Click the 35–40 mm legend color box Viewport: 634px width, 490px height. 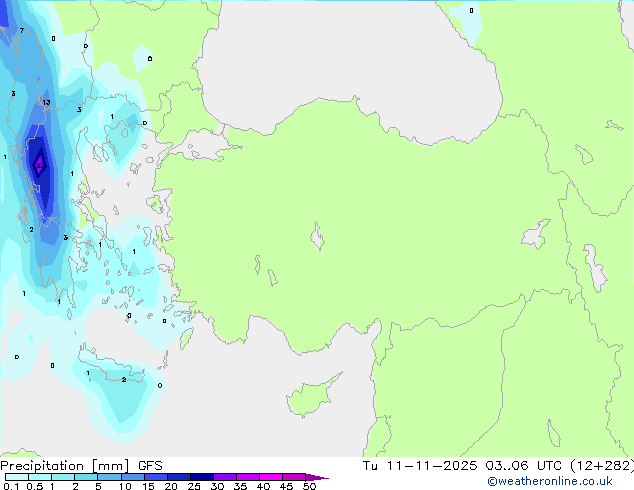point(248,477)
